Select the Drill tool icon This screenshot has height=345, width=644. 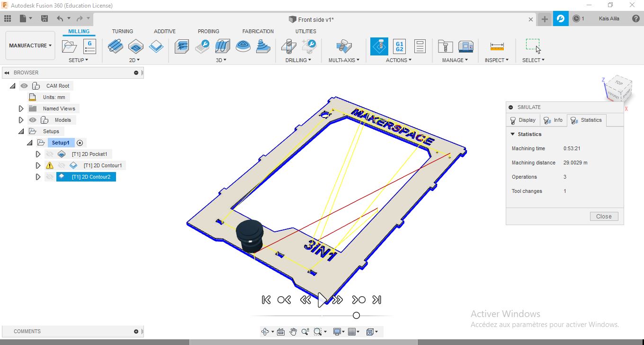pyautogui.click(x=288, y=46)
